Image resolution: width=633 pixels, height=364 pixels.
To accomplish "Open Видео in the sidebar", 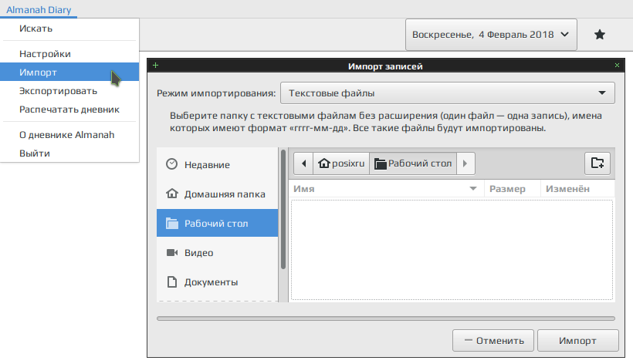I will pos(217,252).
